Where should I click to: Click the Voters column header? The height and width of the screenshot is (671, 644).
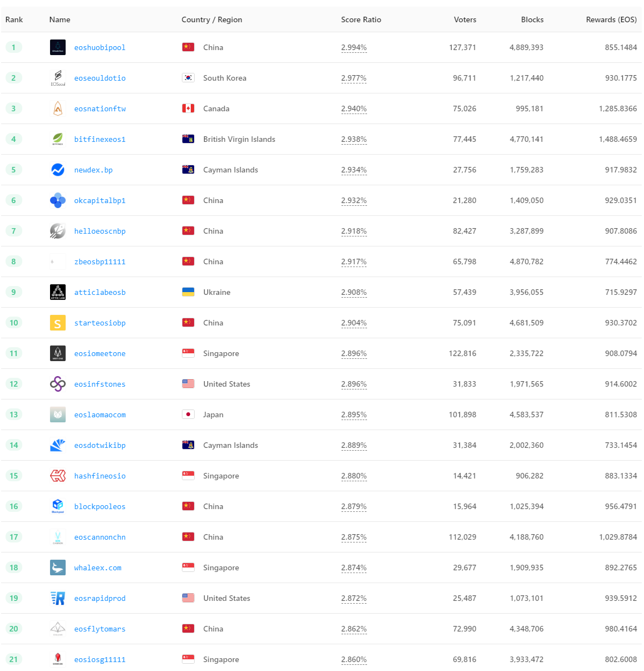(x=465, y=19)
